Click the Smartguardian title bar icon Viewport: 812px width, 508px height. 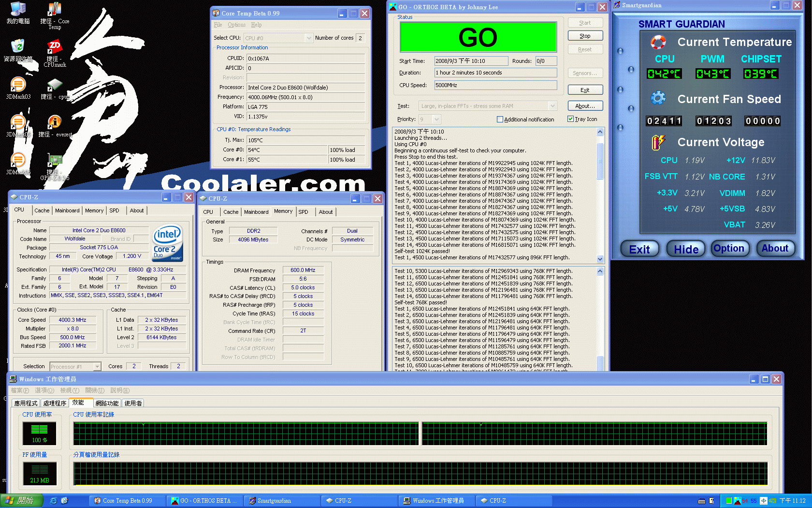[x=617, y=5]
